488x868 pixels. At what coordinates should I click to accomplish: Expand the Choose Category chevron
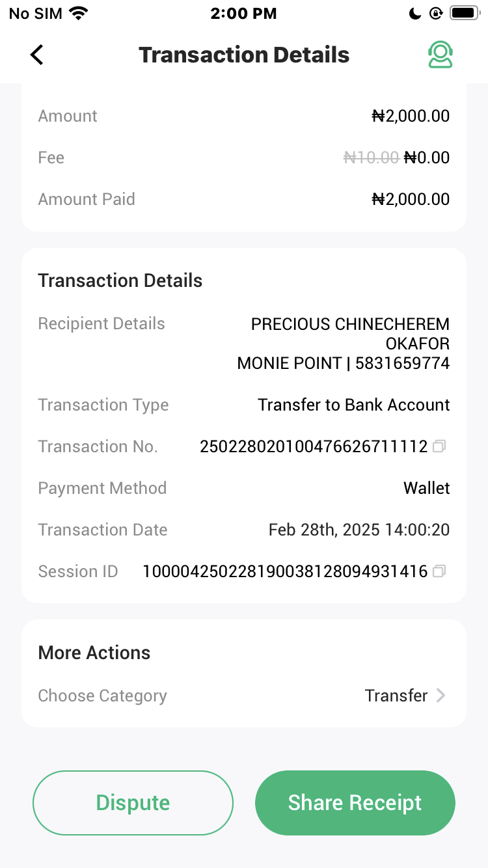tap(441, 696)
